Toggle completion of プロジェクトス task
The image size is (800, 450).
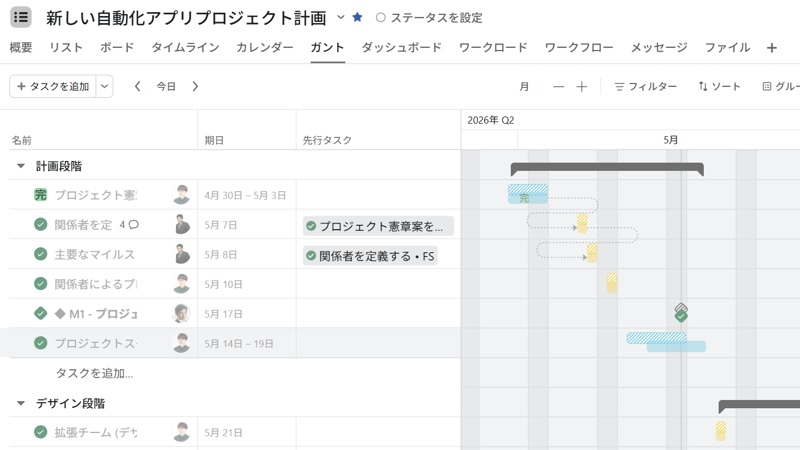[x=40, y=343]
